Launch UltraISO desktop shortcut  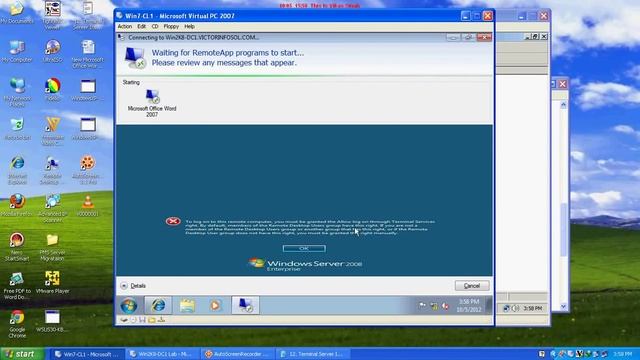[x=53, y=51]
